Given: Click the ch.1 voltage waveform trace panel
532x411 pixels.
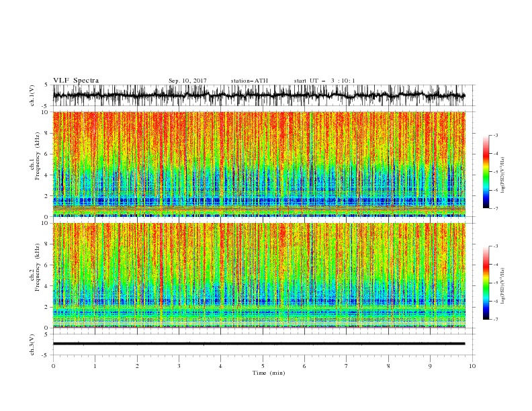Looking at the screenshot, I should point(259,95).
